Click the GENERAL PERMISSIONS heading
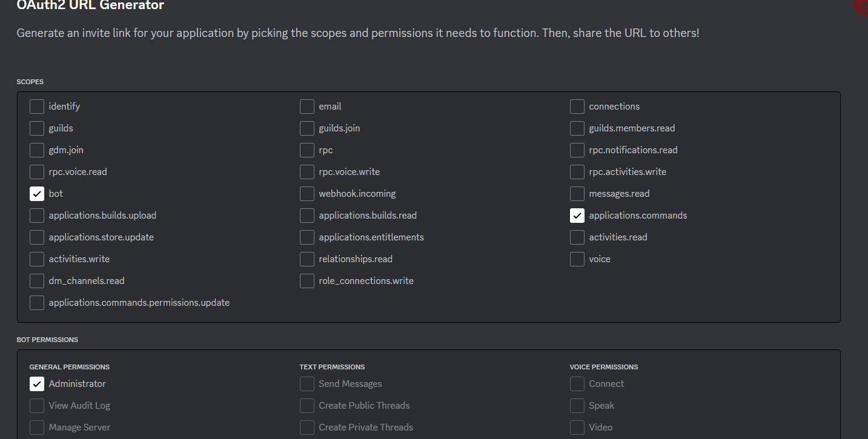 tap(70, 367)
